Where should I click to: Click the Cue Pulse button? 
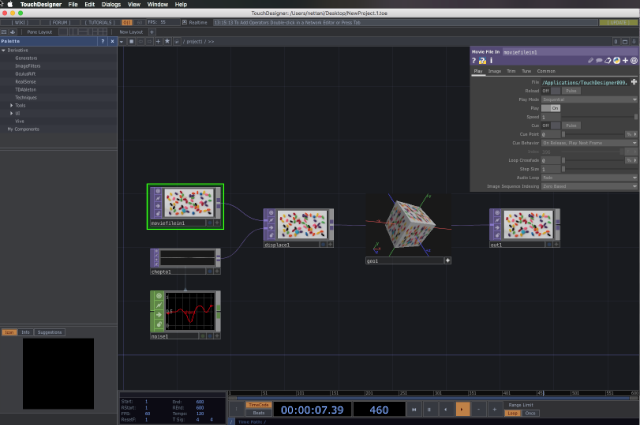click(x=571, y=125)
